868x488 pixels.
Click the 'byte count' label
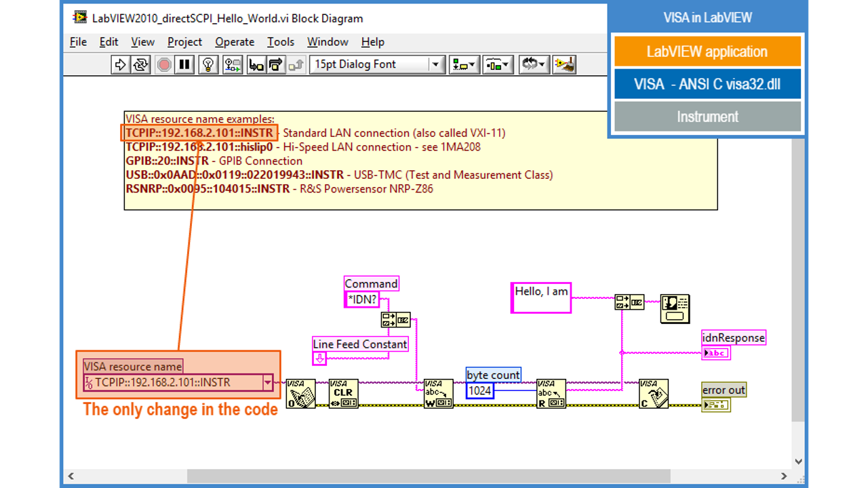494,375
